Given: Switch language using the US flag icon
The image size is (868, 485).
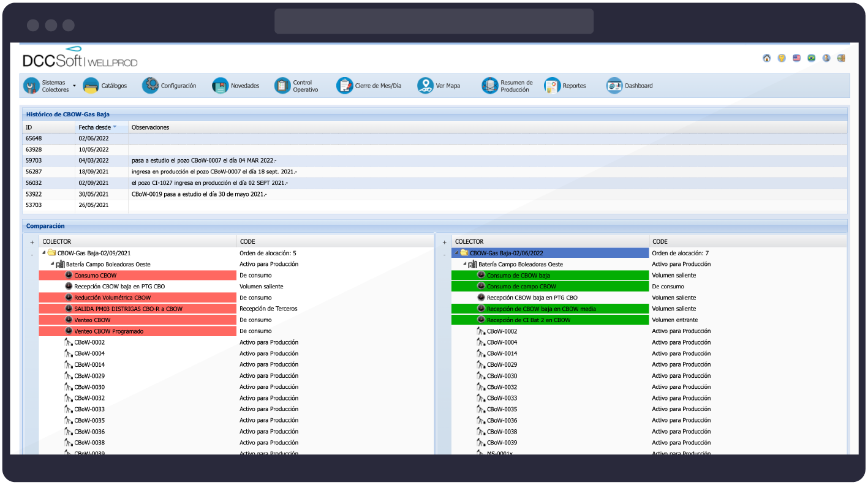Looking at the screenshot, I should point(796,58).
